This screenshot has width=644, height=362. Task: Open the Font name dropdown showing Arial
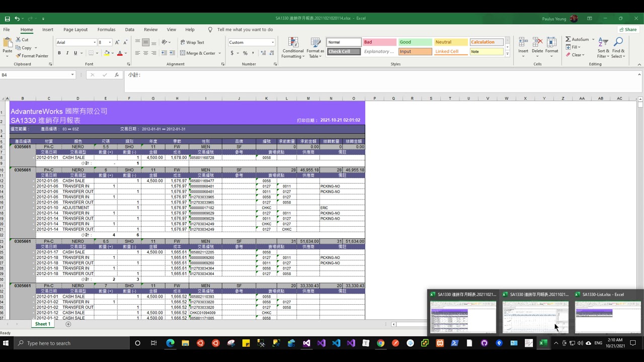[94, 43]
